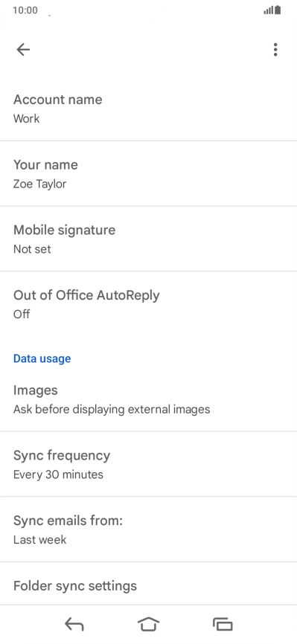This screenshot has width=297, height=644.
Task: Tap the Android home navigation button
Action: [x=148, y=624]
